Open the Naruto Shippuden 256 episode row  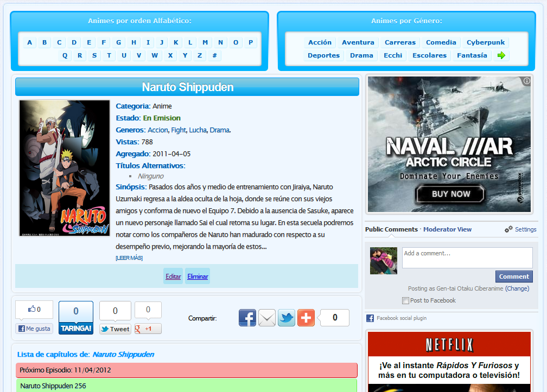click(187, 385)
